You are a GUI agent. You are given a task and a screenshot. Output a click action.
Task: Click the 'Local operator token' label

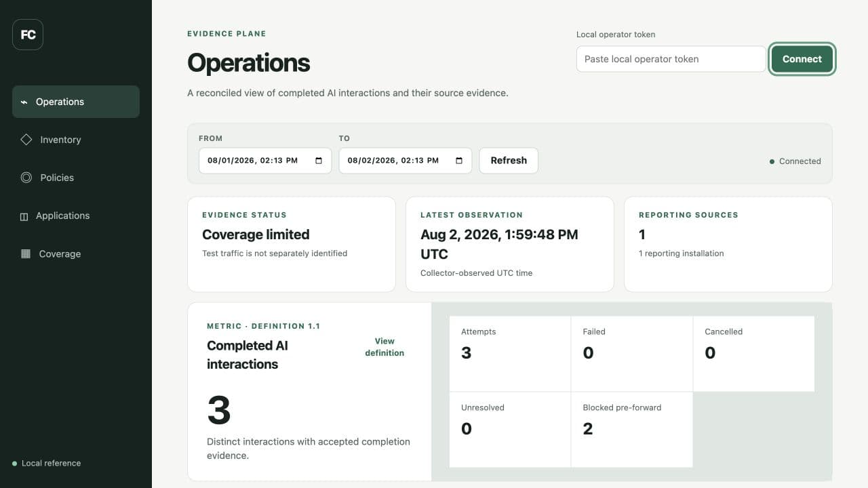(x=616, y=35)
